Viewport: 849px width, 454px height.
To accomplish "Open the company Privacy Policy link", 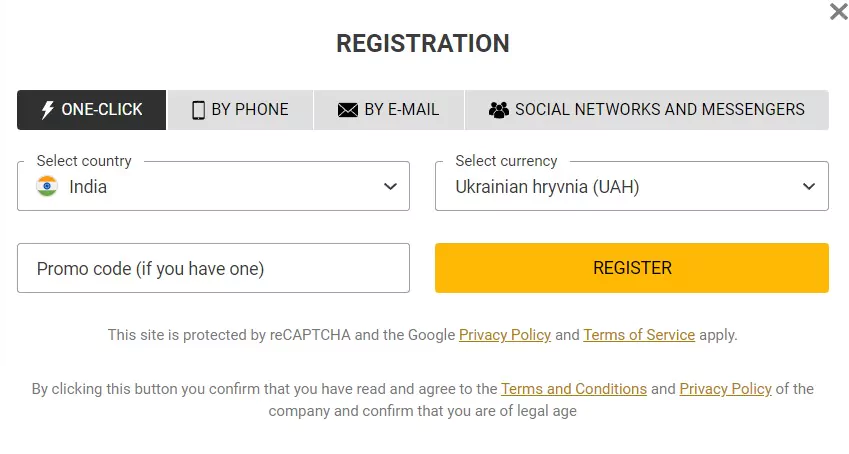I will 726,389.
